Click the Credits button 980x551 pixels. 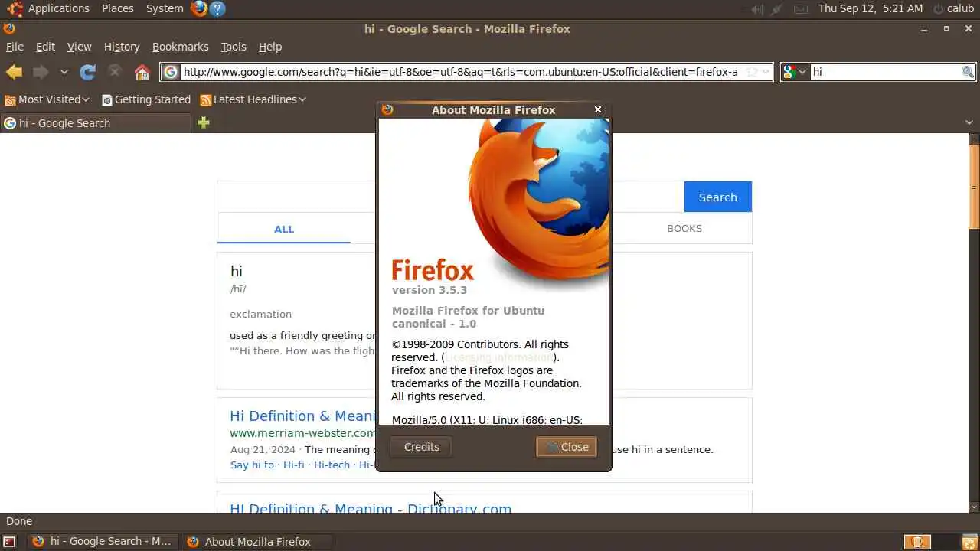click(421, 447)
